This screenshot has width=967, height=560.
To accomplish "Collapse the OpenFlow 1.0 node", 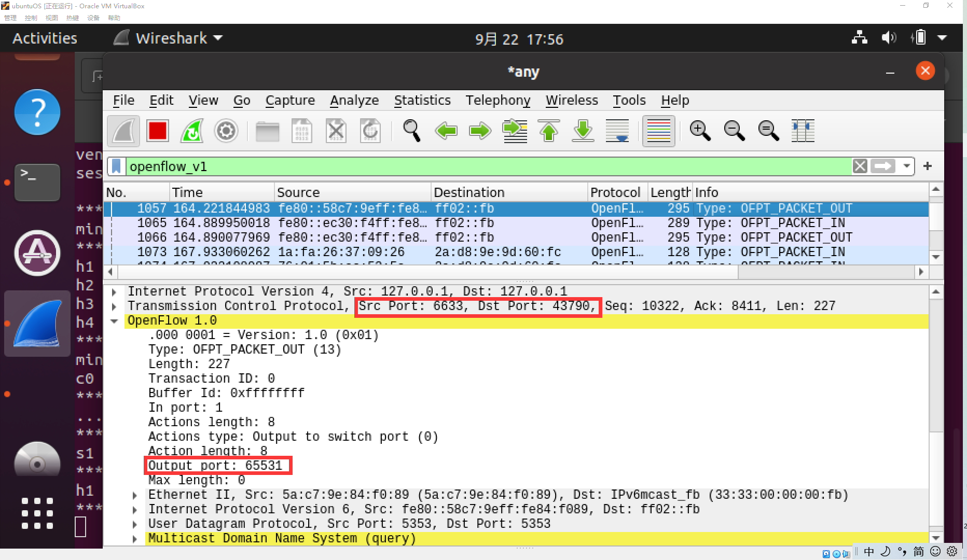I will [x=114, y=321].
